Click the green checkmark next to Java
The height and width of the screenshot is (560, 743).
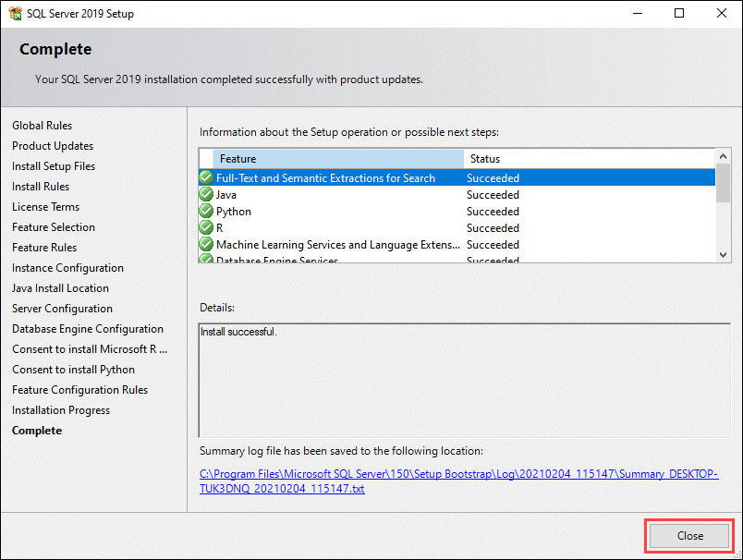[x=206, y=195]
